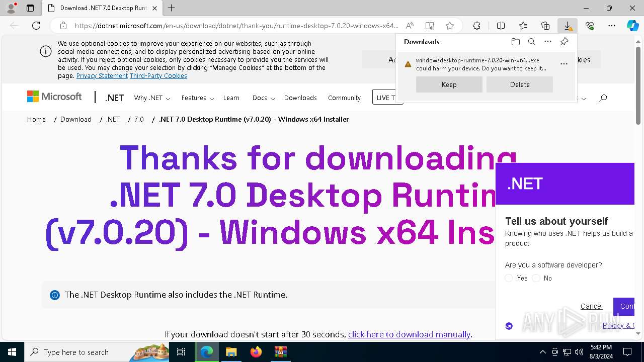Screen dimensions: 644x362
Task: Open File Explorer from taskbar
Action: pos(231,352)
